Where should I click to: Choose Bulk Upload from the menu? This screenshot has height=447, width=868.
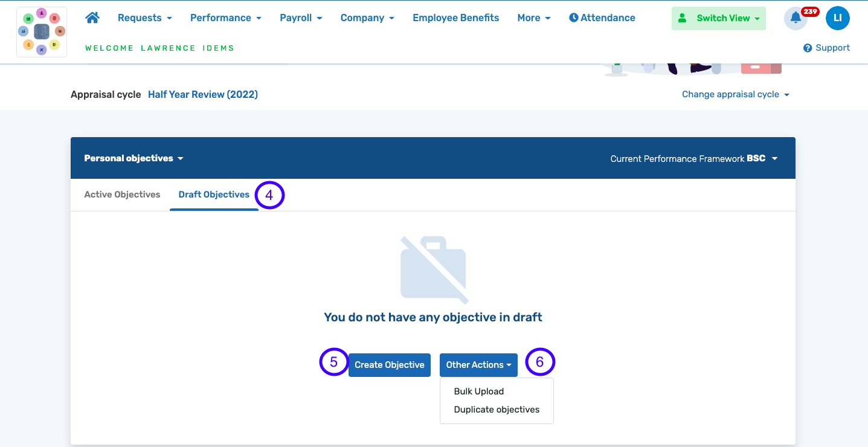pos(479,391)
